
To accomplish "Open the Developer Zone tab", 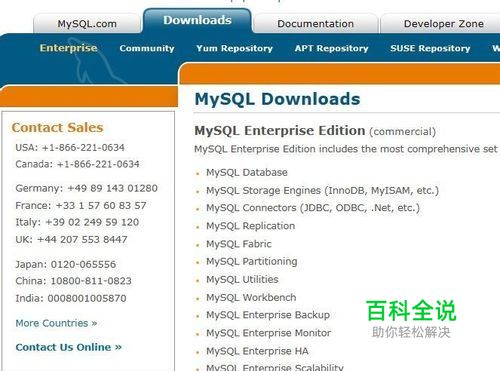I will 443,24.
